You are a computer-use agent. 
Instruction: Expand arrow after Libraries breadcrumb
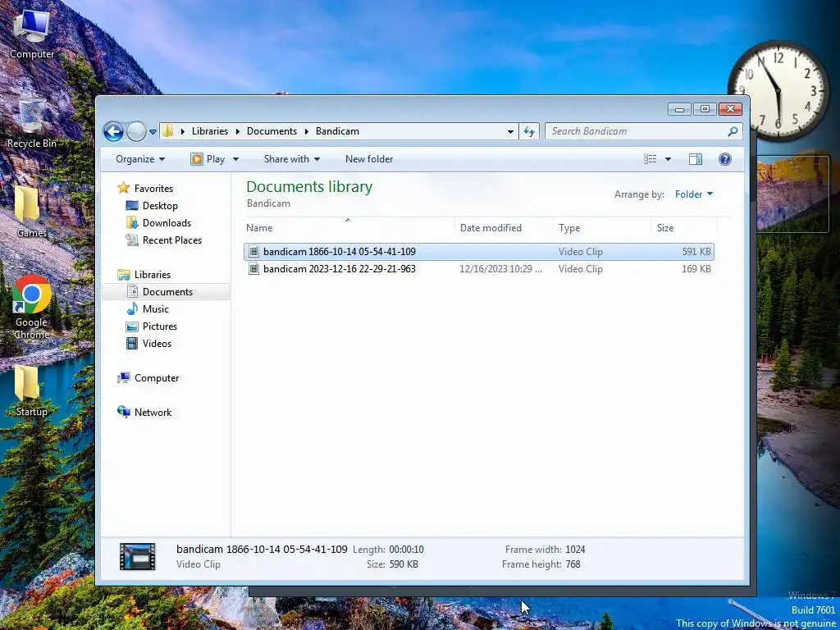pyautogui.click(x=237, y=131)
